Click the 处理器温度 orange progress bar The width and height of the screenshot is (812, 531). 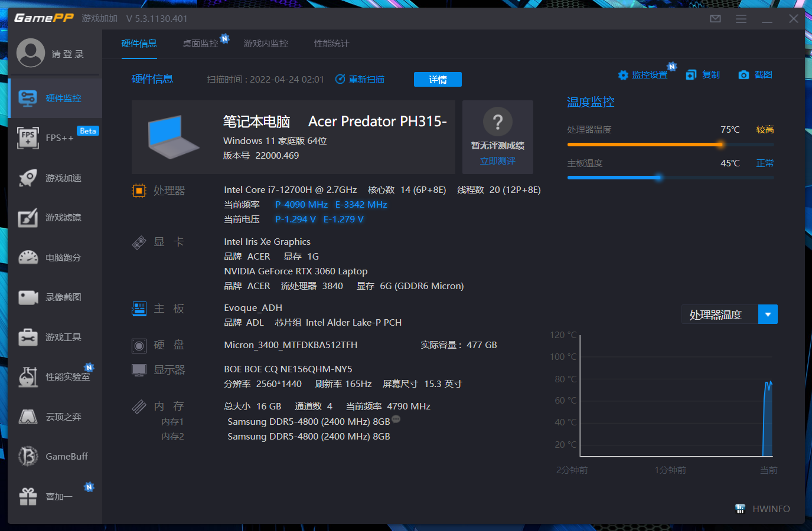pyautogui.click(x=670, y=144)
